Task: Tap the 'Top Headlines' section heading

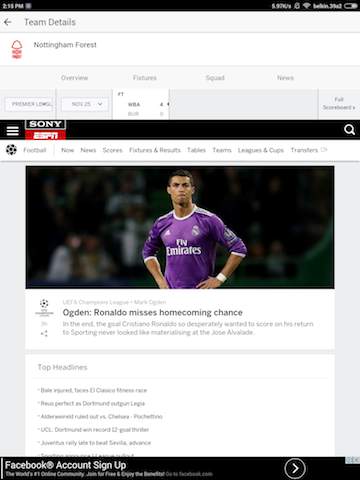Action: click(x=62, y=367)
